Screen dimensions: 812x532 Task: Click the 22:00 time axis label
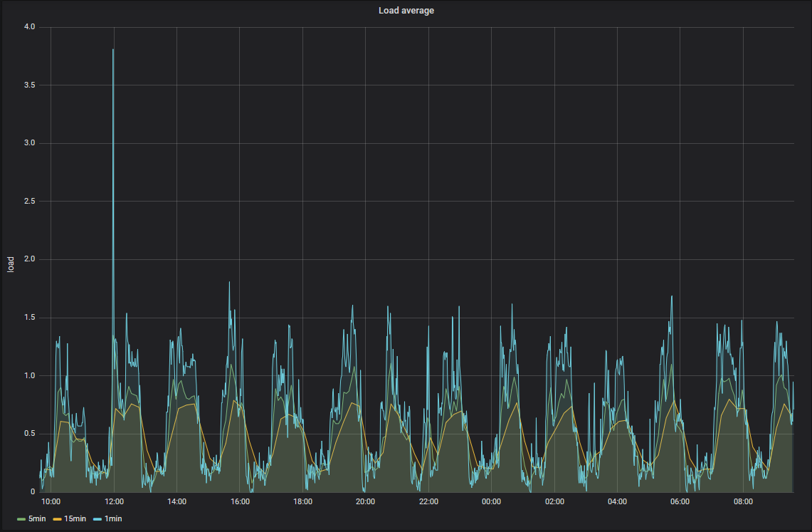pos(428,502)
